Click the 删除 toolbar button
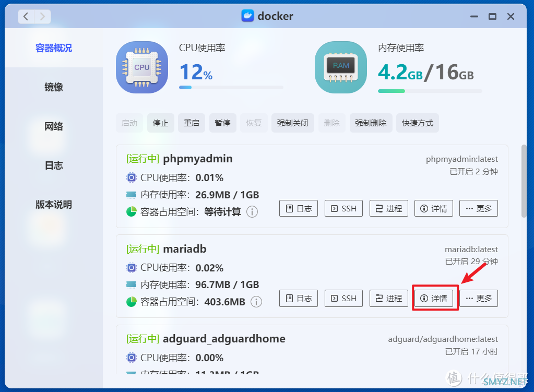Image resolution: width=534 pixels, height=392 pixels. point(331,123)
